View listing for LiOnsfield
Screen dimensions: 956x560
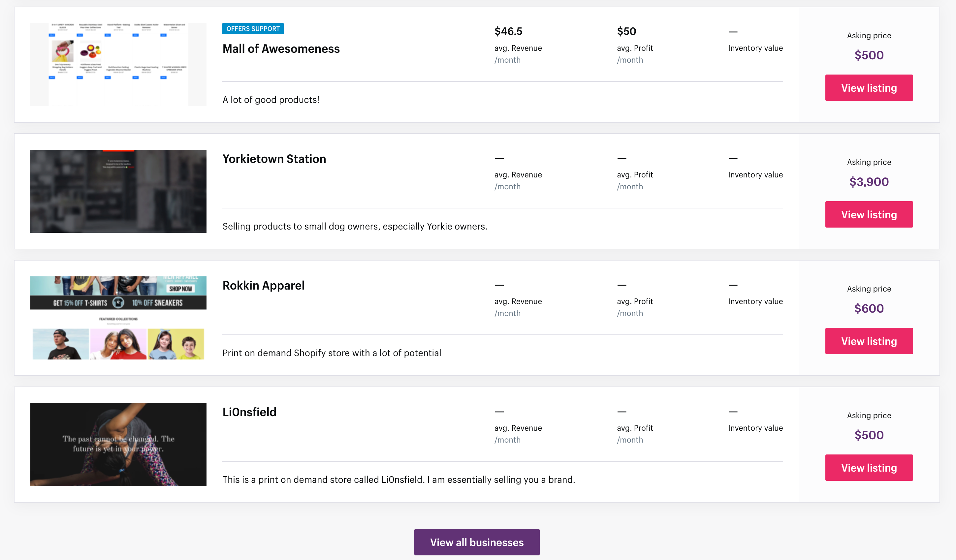[869, 468]
